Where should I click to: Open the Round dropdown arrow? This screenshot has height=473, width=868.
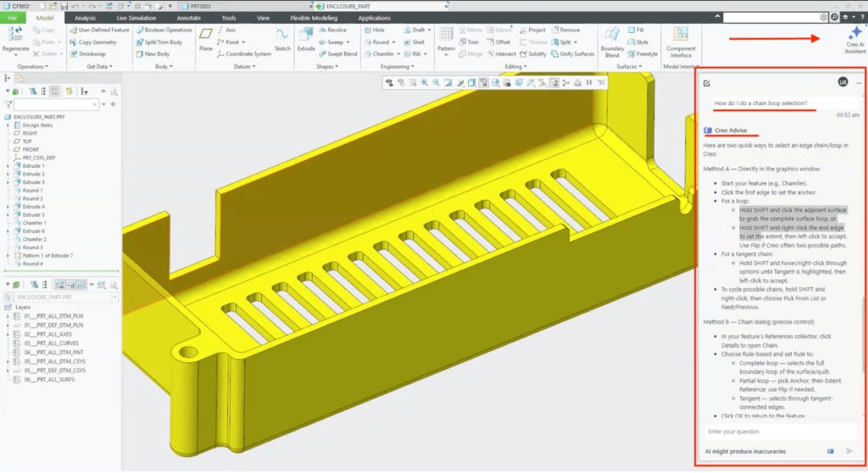[393, 42]
